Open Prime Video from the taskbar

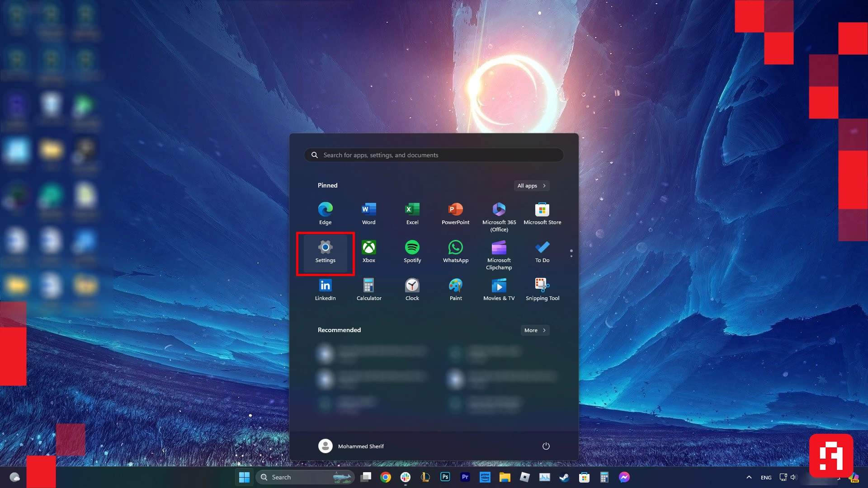pos(485,477)
